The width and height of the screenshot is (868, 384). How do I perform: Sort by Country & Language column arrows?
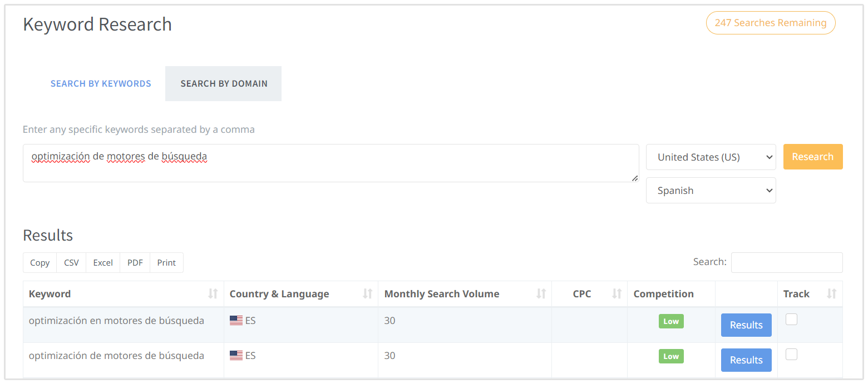[367, 294]
